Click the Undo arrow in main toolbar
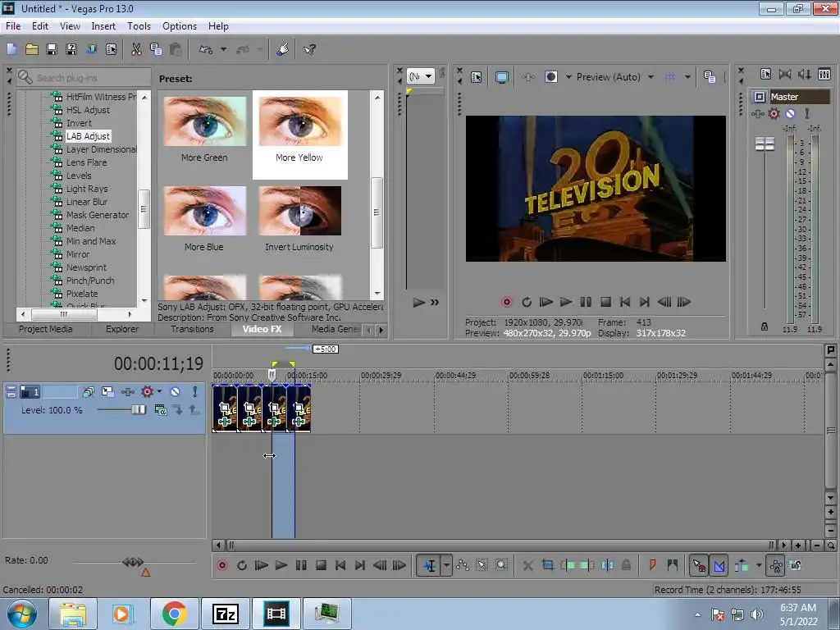 point(205,49)
